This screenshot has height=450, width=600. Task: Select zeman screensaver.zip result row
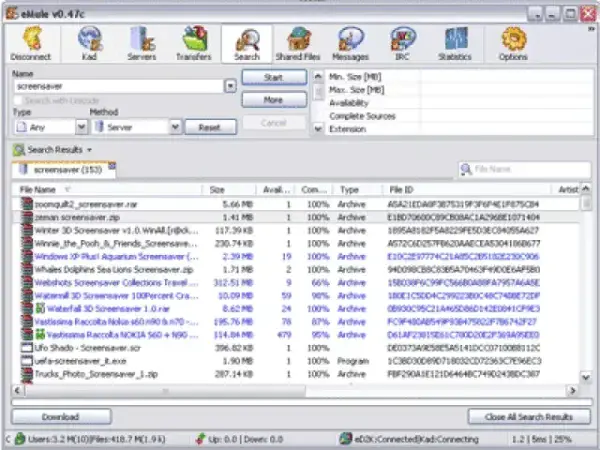[295, 217]
